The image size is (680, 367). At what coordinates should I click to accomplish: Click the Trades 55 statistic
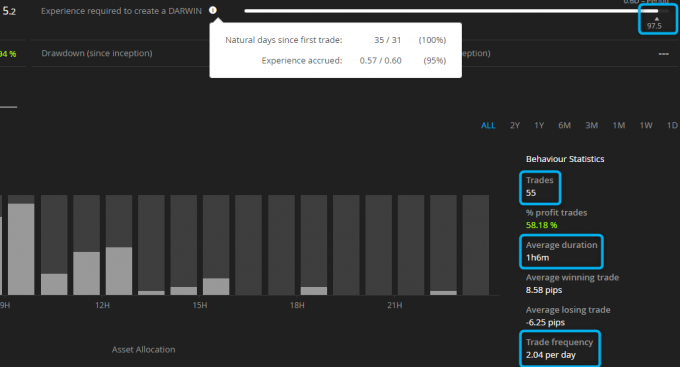[540, 187]
